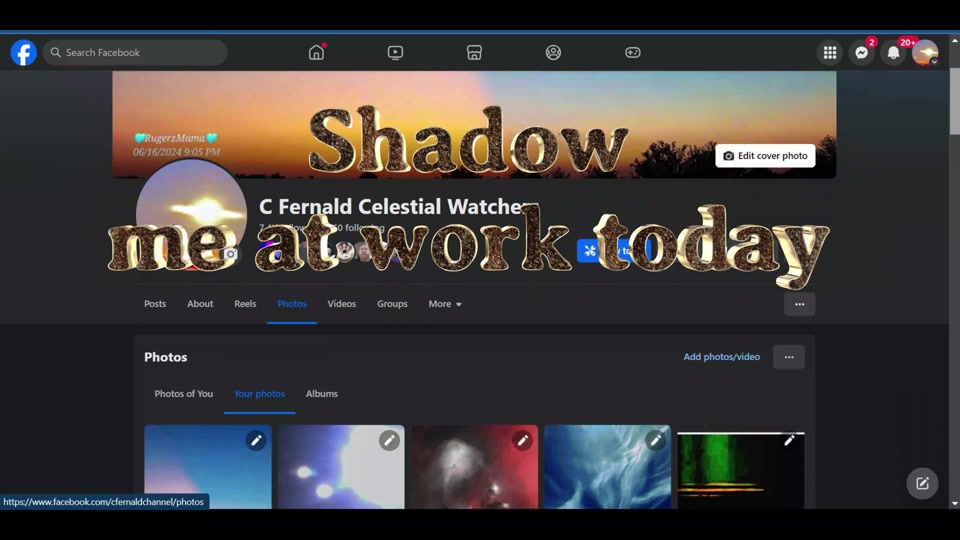Select the Photos of You tab
Screen dimensions: 960x540
tap(184, 394)
